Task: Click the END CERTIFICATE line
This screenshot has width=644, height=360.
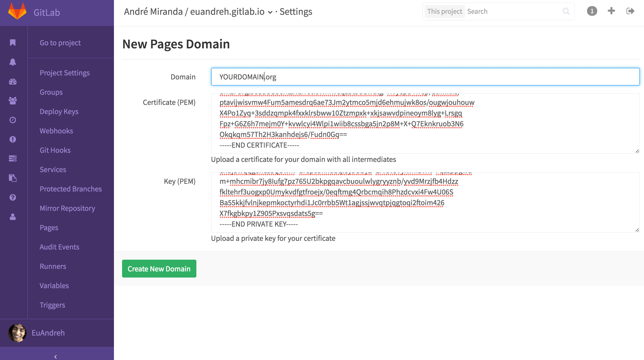Action: point(259,145)
